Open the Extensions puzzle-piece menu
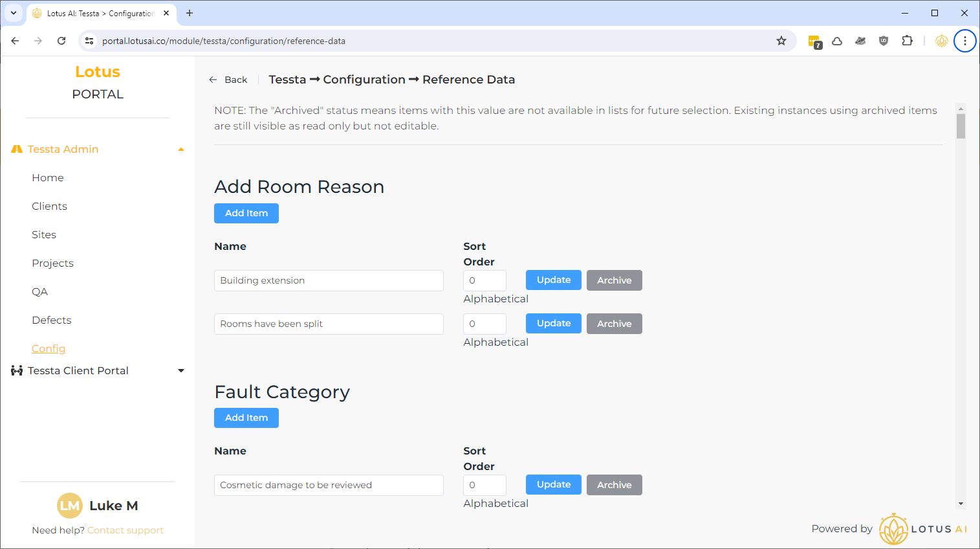 (x=907, y=41)
